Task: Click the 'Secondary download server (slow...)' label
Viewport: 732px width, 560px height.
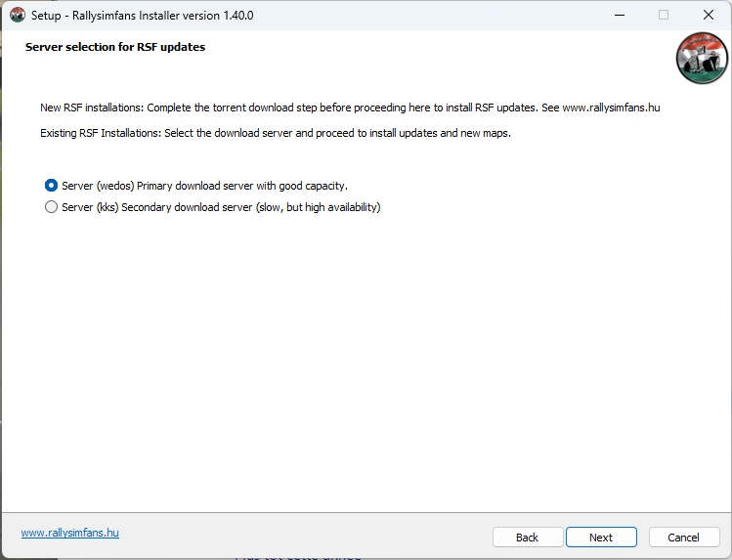Action: [250, 207]
